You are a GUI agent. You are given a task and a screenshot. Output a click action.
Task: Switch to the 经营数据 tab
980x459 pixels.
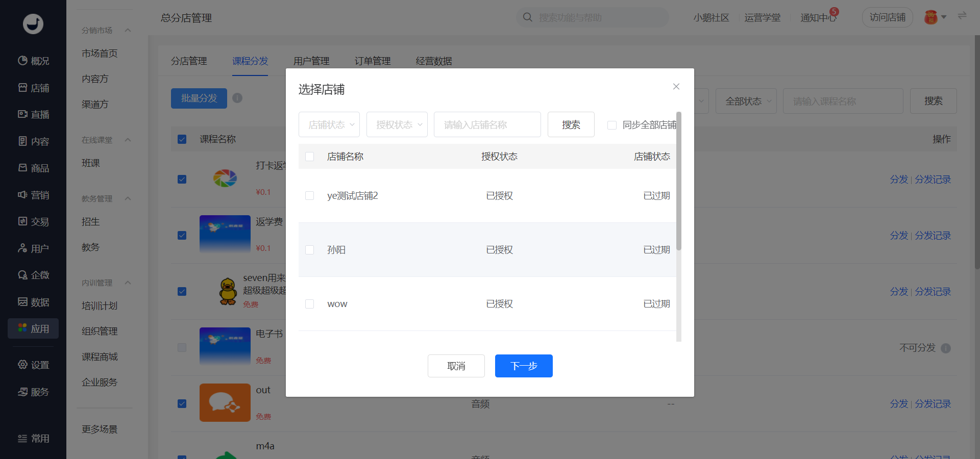click(434, 61)
